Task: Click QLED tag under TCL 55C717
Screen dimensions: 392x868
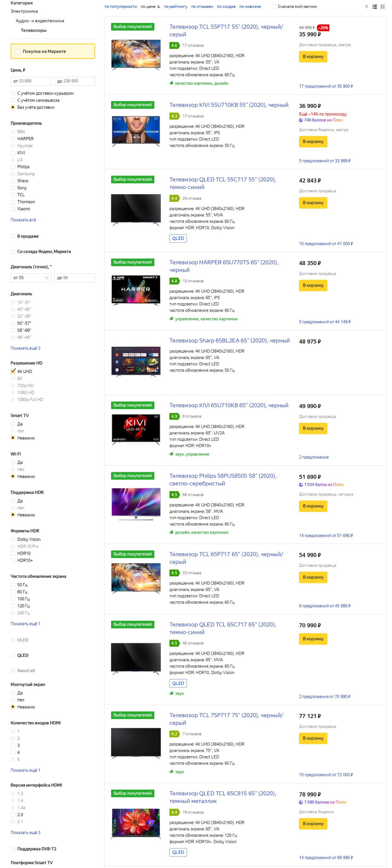Action: pos(178,239)
